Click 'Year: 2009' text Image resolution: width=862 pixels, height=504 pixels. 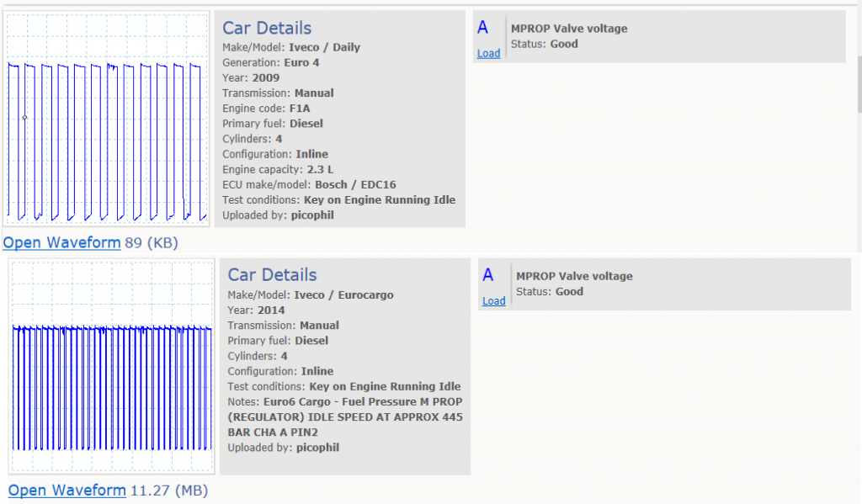pyautogui.click(x=251, y=78)
